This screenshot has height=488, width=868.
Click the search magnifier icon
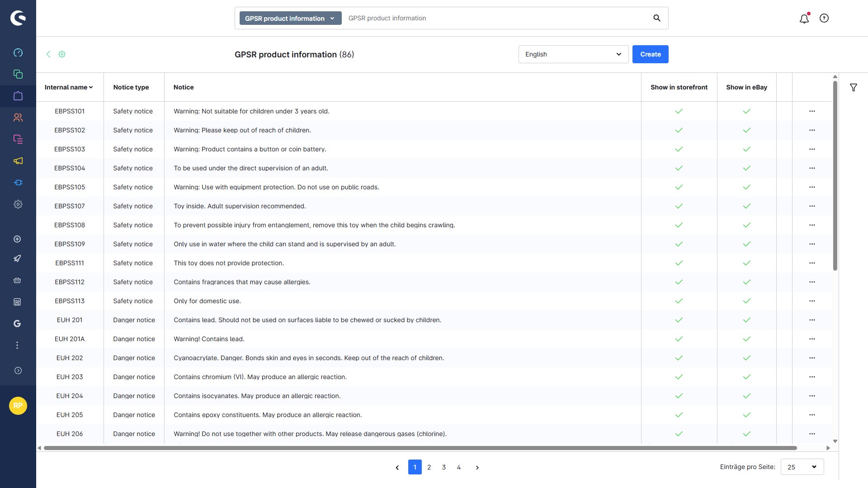pos(657,18)
